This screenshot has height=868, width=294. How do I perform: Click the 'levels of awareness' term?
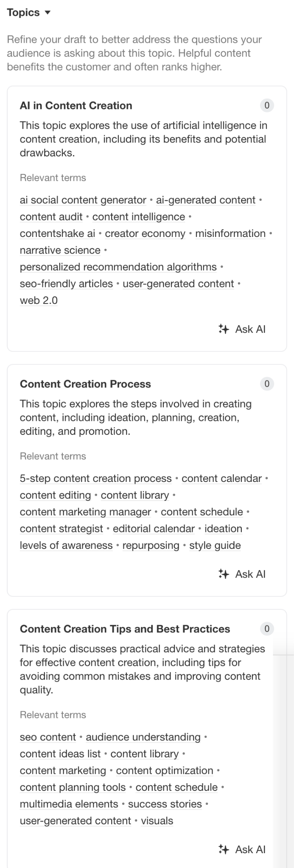(66, 545)
